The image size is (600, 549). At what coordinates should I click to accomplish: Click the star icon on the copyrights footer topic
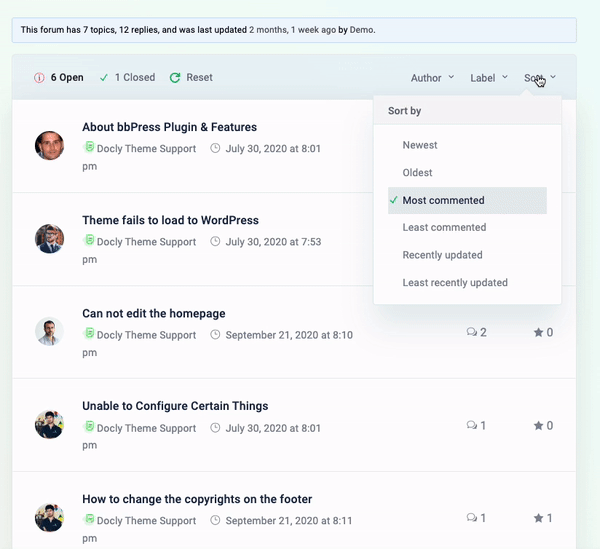538,518
